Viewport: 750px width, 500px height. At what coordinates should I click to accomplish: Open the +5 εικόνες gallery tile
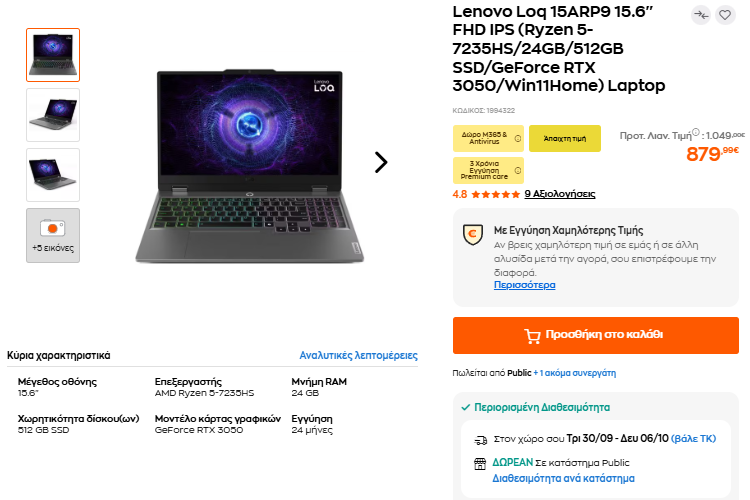(53, 235)
